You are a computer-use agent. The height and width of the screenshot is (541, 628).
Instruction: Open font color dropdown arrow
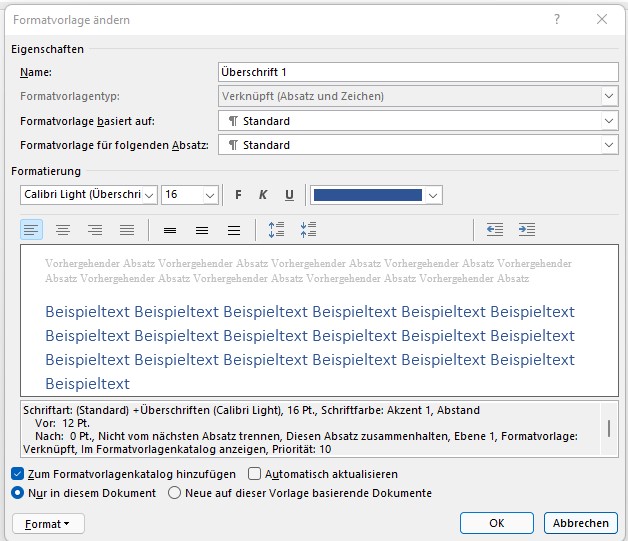433,195
